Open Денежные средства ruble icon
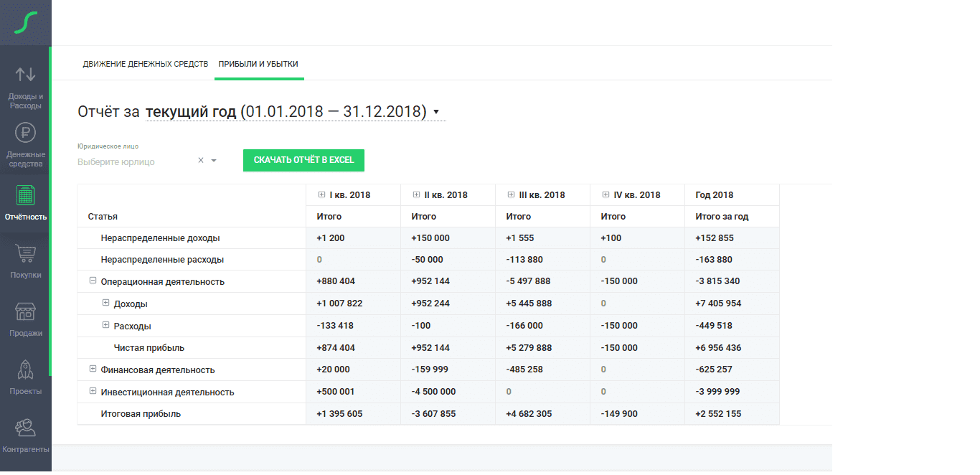Viewport: 980px width, 475px height. click(x=25, y=133)
